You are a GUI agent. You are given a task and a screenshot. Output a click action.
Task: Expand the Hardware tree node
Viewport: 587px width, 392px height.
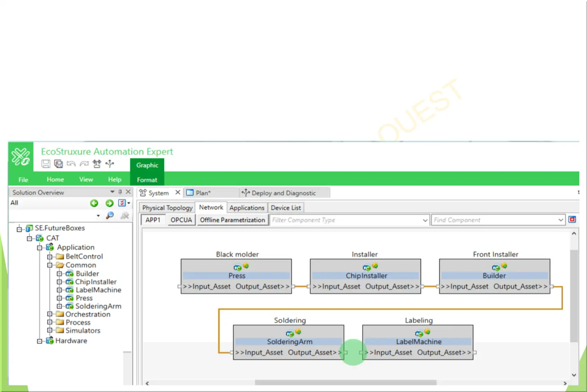pyautogui.click(x=40, y=341)
